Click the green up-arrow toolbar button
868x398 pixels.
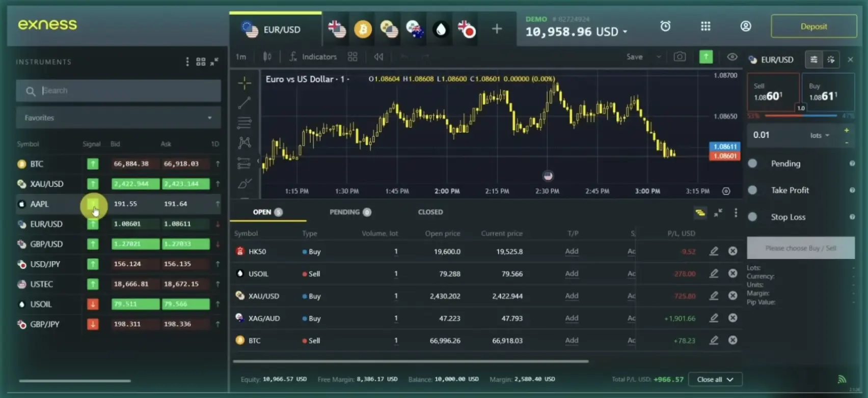click(706, 56)
